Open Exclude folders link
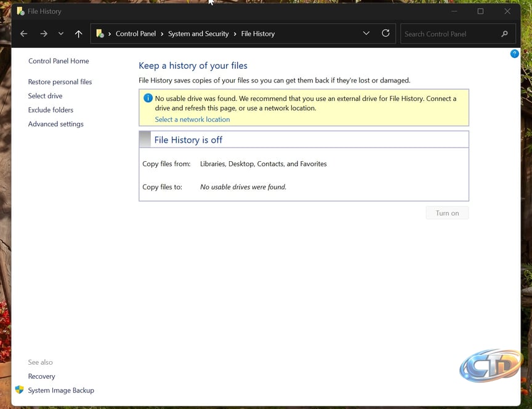532x409 pixels. [50, 110]
